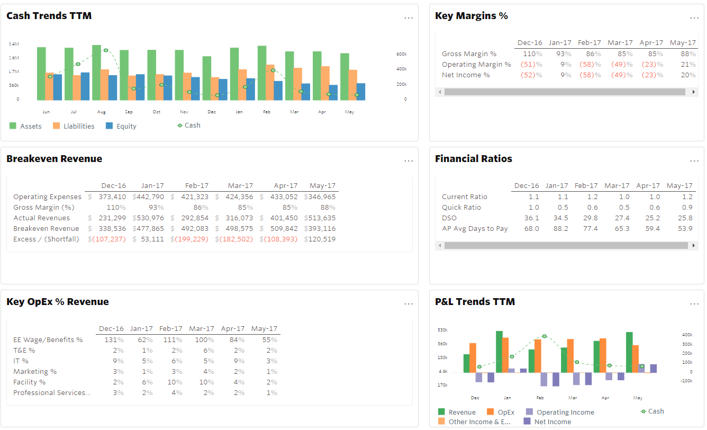Image resolution: width=707 pixels, height=430 pixels.
Task: Click the 373,410 Operating Expenses value
Action: tap(112, 197)
